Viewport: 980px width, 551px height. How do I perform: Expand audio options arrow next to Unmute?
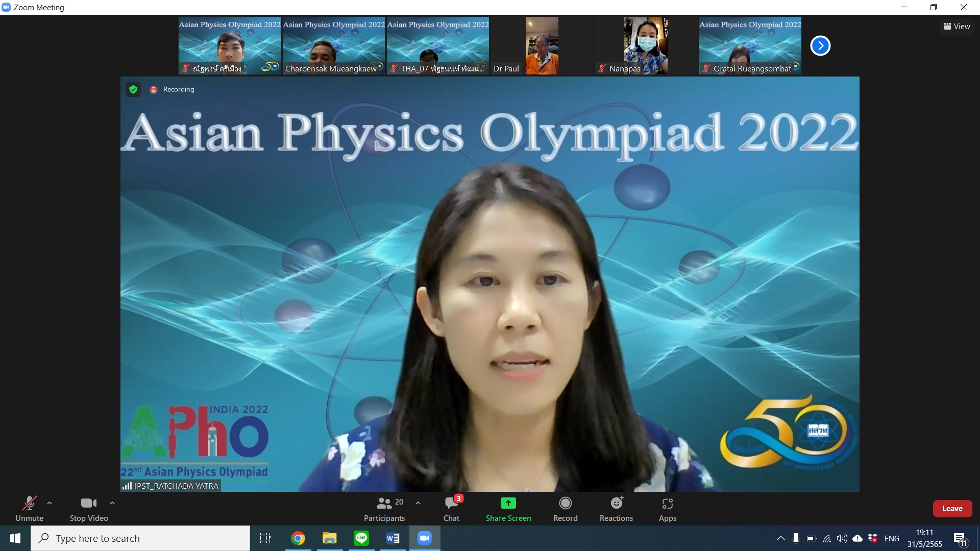click(50, 503)
